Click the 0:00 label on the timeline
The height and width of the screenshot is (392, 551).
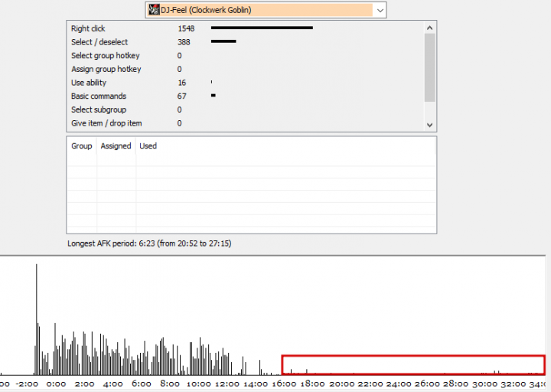(56, 384)
